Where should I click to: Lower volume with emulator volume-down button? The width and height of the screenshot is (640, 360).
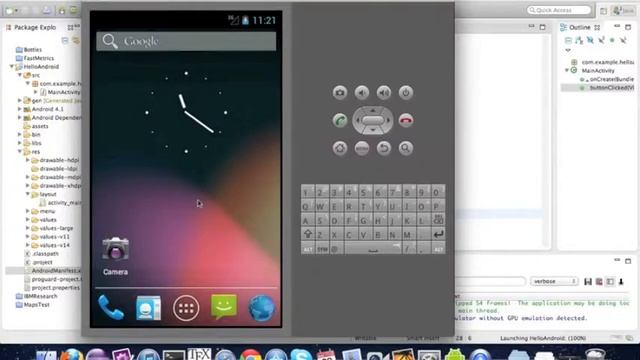pyautogui.click(x=362, y=93)
